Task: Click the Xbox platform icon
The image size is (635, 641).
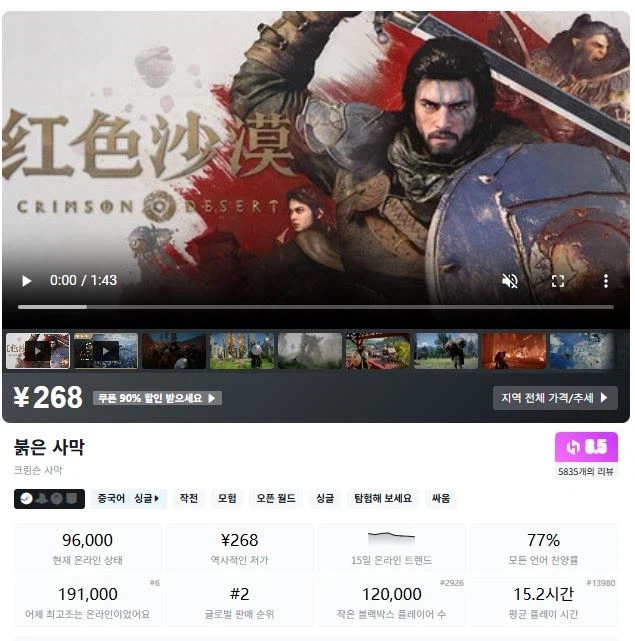Action: click(56, 498)
